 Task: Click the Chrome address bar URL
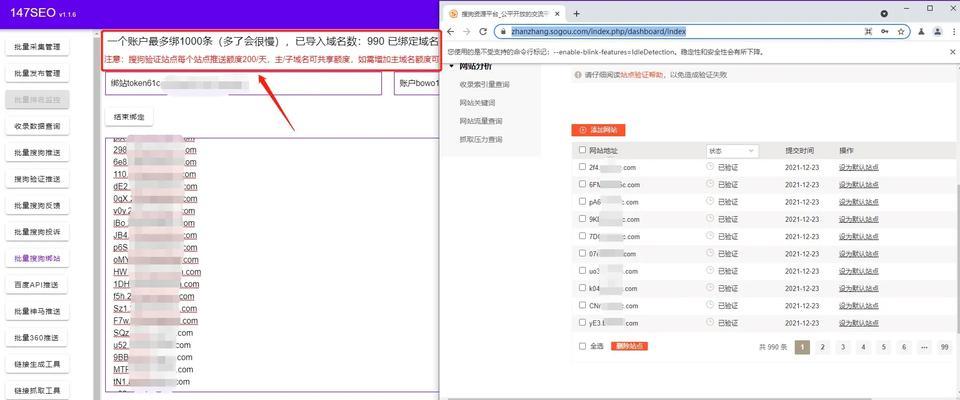point(598,31)
